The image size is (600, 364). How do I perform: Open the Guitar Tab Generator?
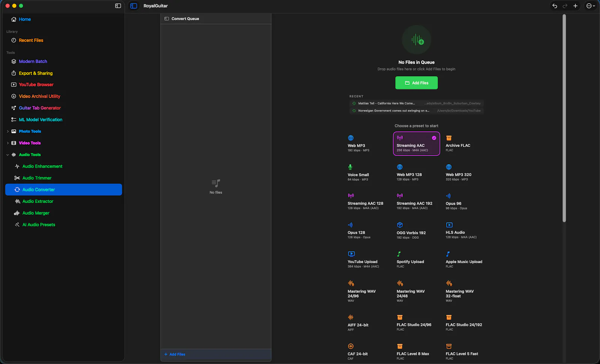(63, 108)
